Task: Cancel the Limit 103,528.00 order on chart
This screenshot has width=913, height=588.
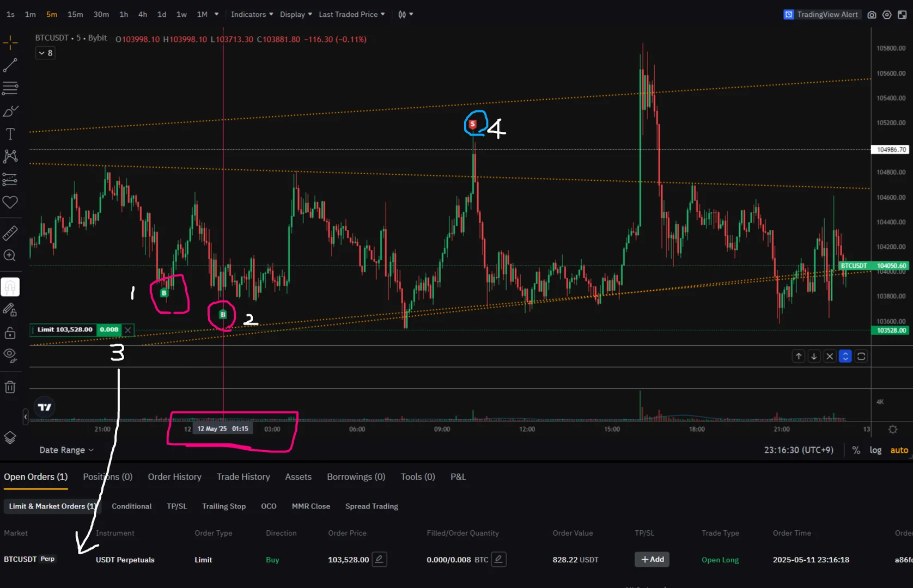Action: [x=128, y=330]
